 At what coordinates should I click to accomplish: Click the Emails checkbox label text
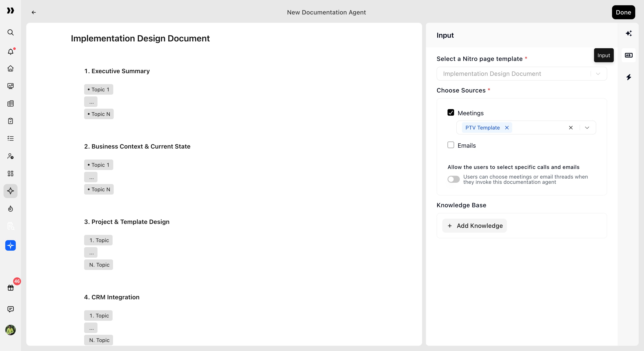click(x=467, y=146)
